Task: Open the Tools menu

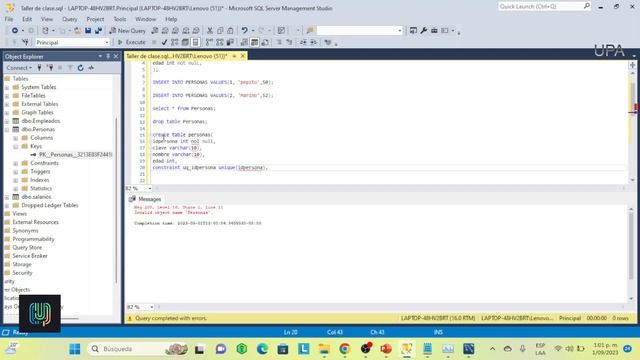Action: (120, 19)
